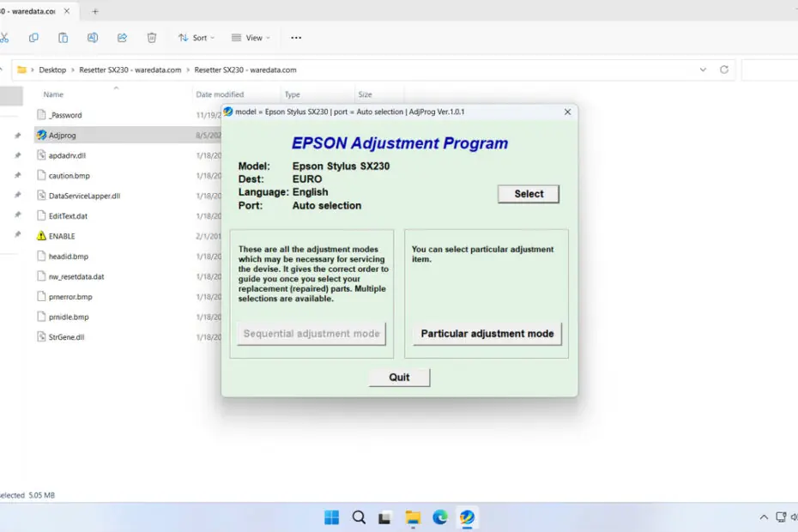The width and height of the screenshot is (798, 532).
Task: Click the Refresh icon beside address bar
Action: pyautogui.click(x=724, y=70)
